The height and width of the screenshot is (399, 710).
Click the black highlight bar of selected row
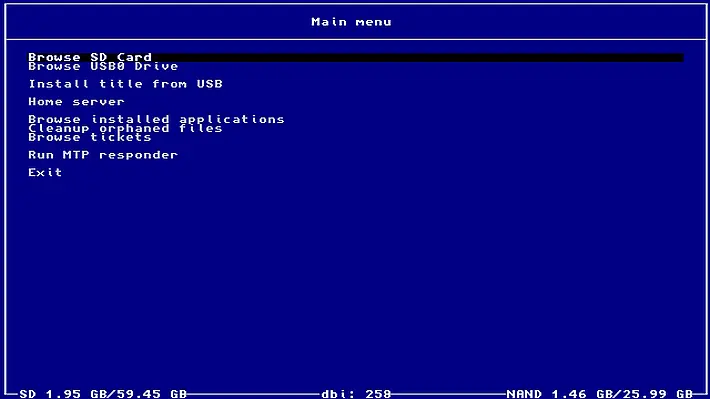pyautogui.click(x=356, y=58)
